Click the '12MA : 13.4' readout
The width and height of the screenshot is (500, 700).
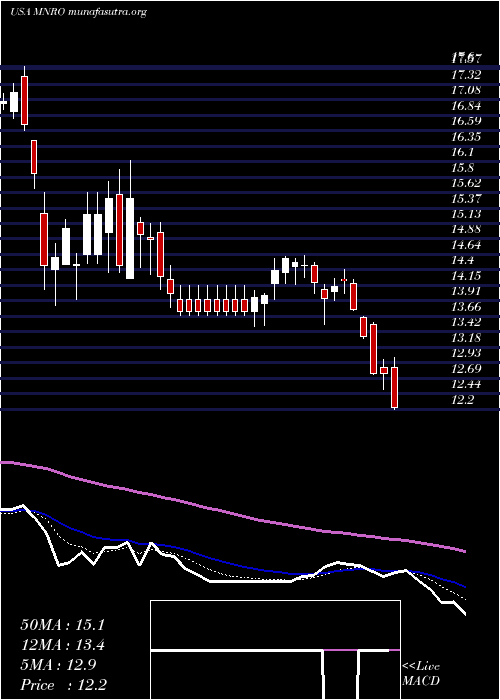[62, 645]
